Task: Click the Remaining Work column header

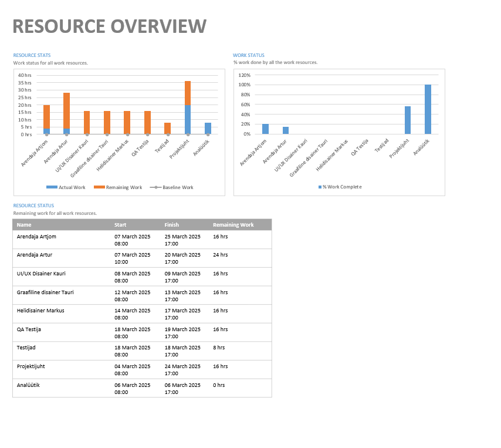Action: (x=233, y=225)
